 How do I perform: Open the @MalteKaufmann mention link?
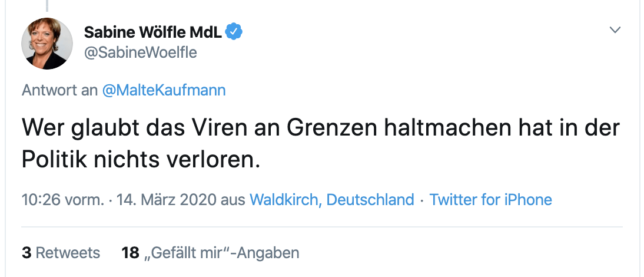(164, 90)
